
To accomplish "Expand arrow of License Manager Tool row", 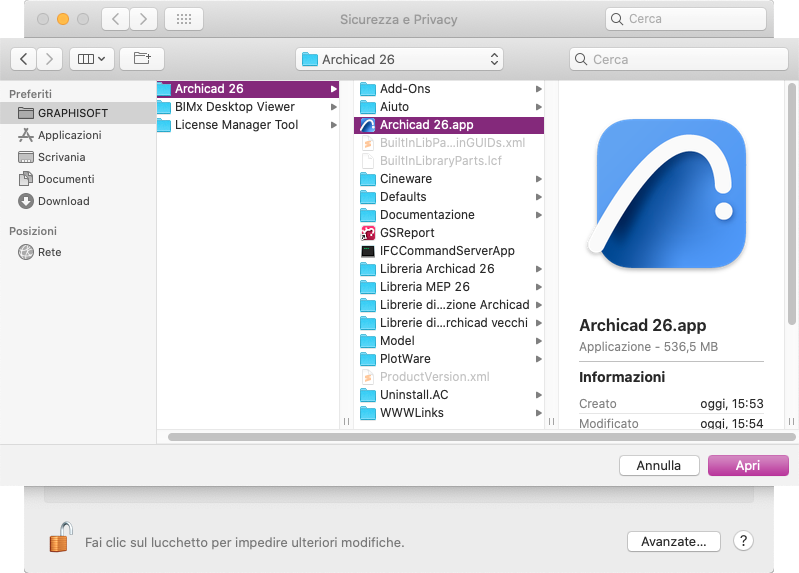I will pyautogui.click(x=334, y=125).
